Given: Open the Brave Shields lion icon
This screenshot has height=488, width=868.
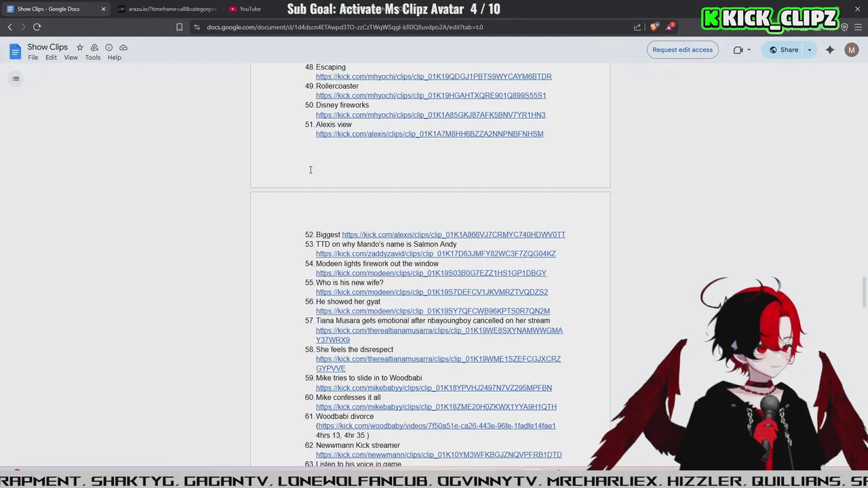Looking at the screenshot, I should pyautogui.click(x=654, y=27).
